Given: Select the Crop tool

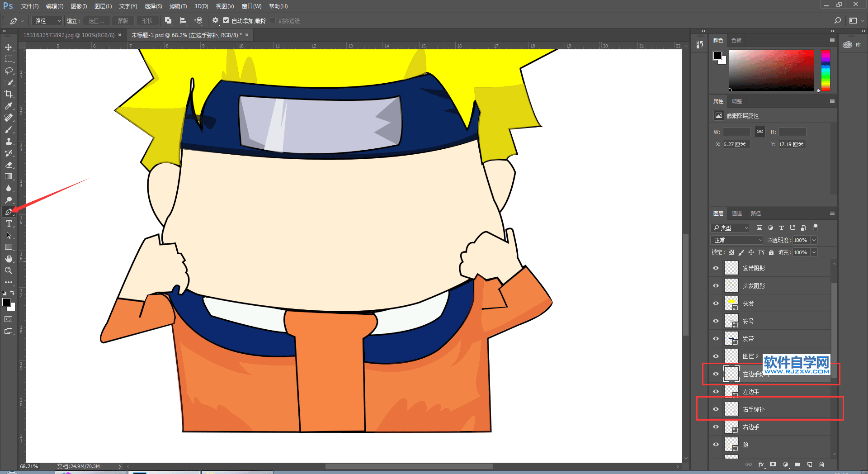Looking at the screenshot, I should [x=9, y=94].
